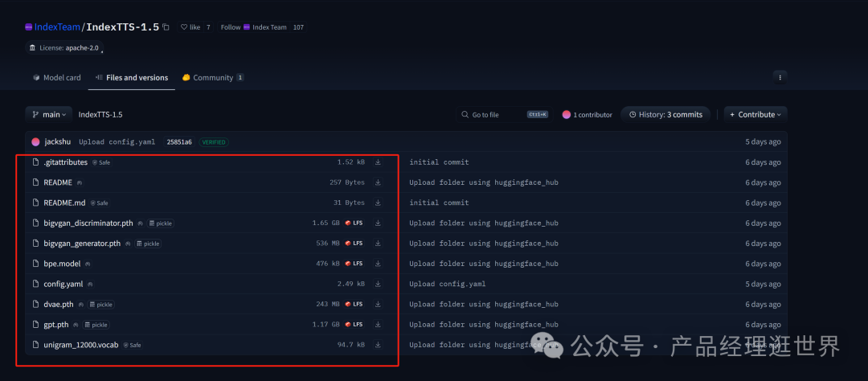Click pickle badge for gpt.pth

tap(96, 325)
